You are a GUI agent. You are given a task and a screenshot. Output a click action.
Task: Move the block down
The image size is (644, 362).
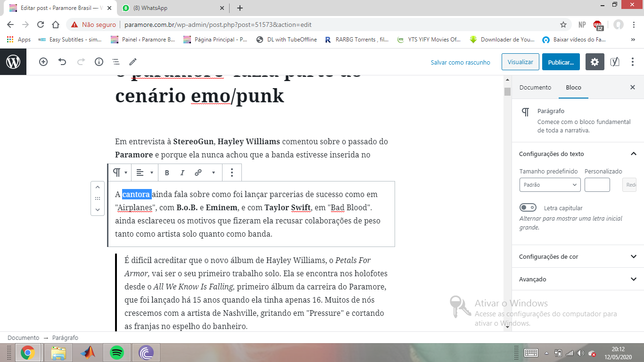coord(98,210)
